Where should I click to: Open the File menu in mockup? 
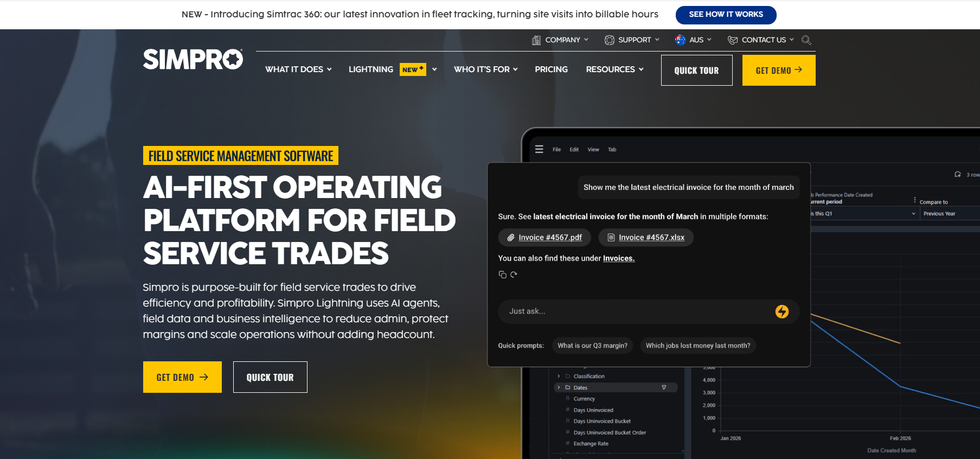pos(556,150)
